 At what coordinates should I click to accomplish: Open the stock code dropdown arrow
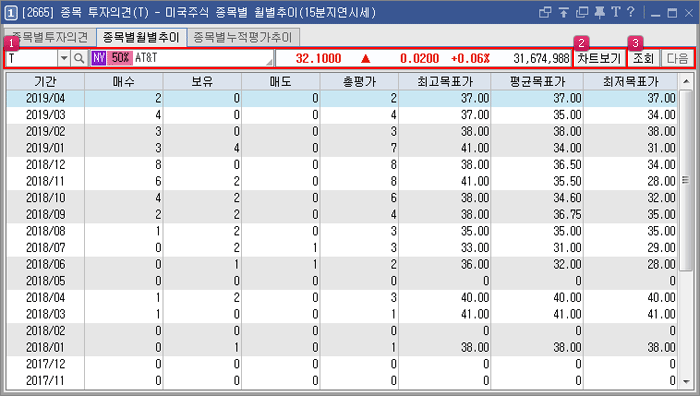tap(64, 58)
